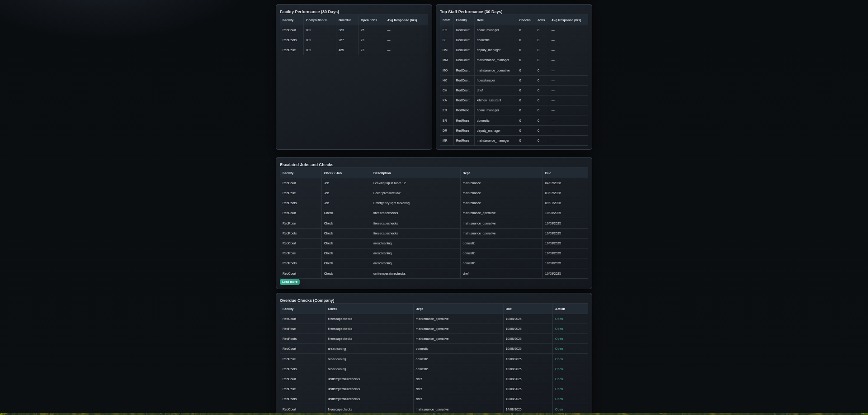Viewport: 868px width, 415px height.
Task: Select the 'Emergency light flickering' job row
Action: coord(391,203)
